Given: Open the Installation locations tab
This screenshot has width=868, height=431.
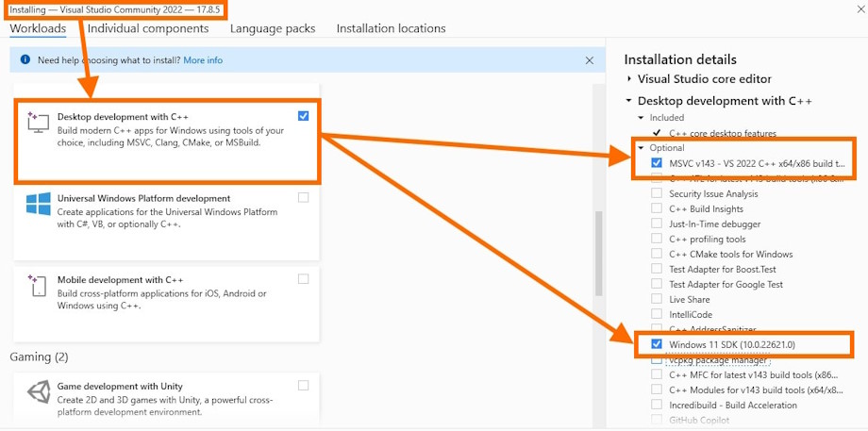Looking at the screenshot, I should point(391,28).
